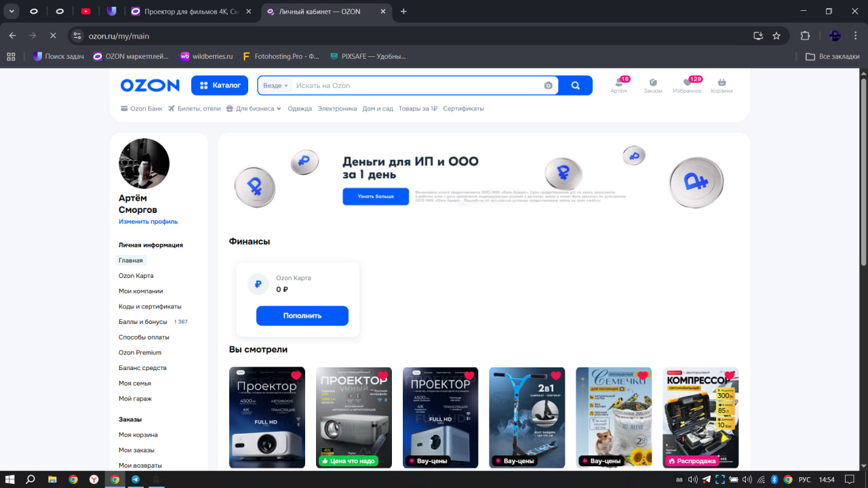868x488 pixels.
Task: Switch to the pinned YouTube tab
Action: [x=85, y=12]
